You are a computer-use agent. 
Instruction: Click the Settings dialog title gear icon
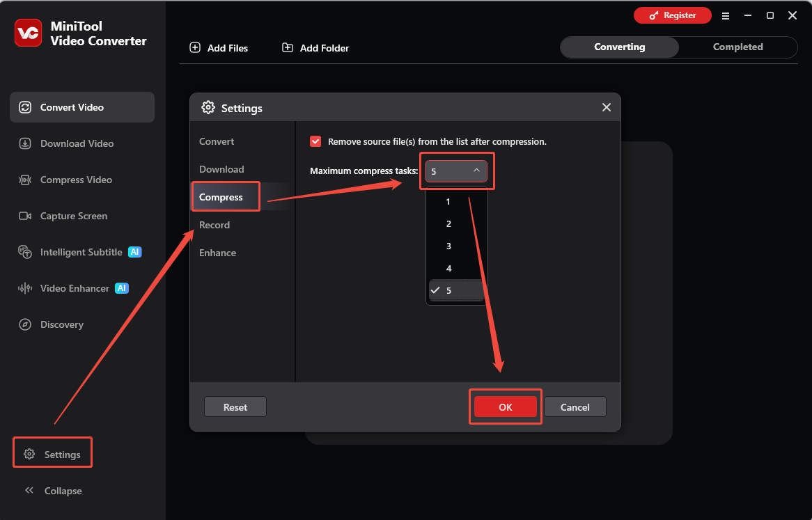coord(208,107)
